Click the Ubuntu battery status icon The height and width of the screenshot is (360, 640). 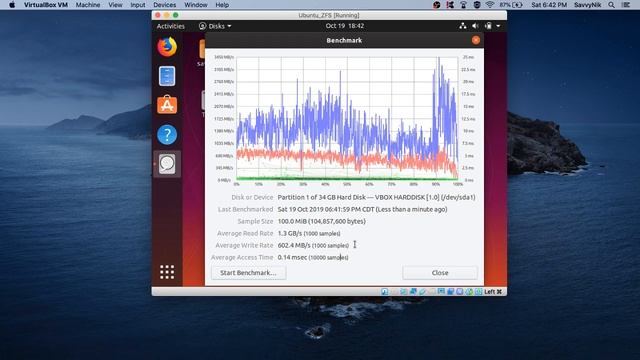[488, 26]
